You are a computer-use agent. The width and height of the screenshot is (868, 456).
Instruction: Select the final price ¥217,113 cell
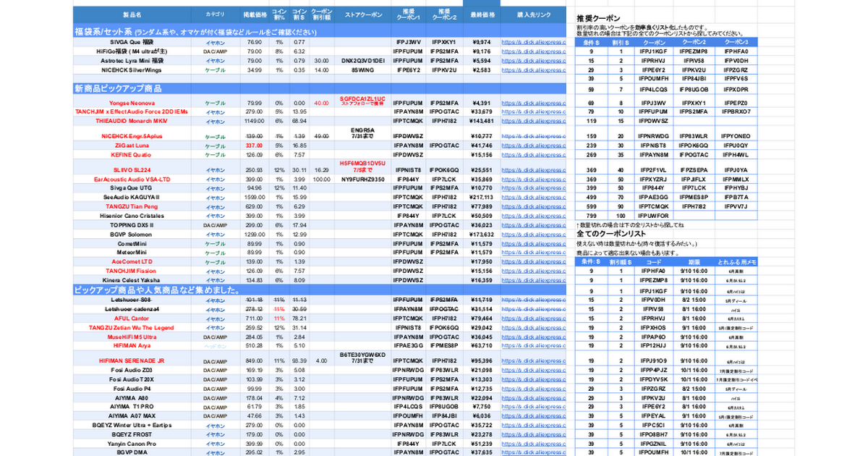(x=482, y=197)
